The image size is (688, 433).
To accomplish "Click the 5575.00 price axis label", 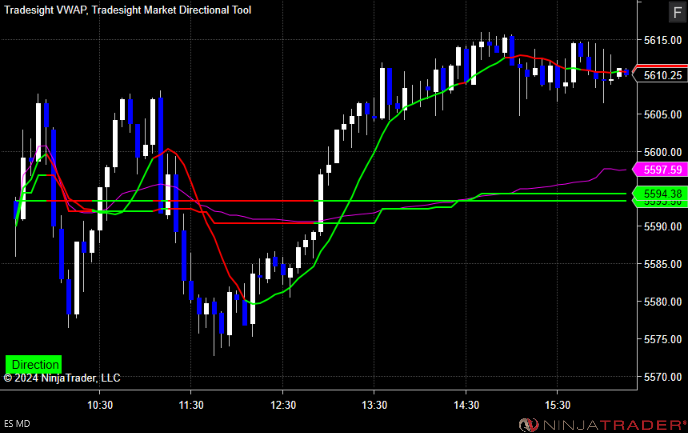I will (663, 340).
